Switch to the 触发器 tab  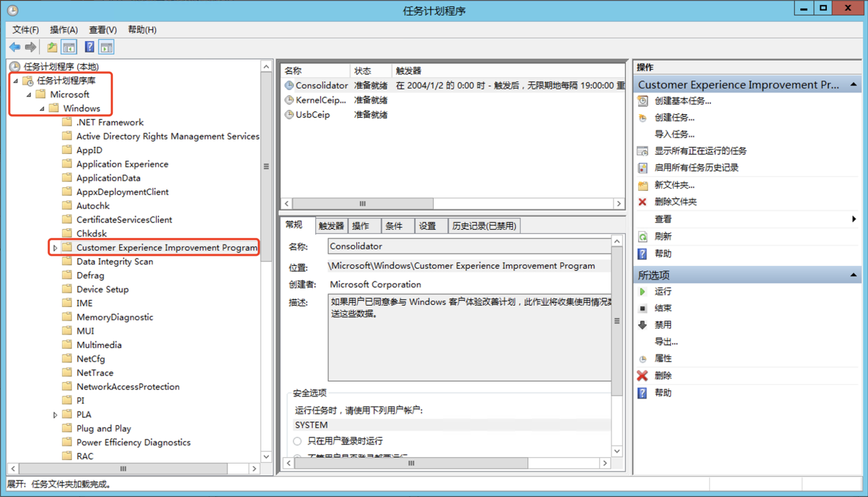pos(331,226)
